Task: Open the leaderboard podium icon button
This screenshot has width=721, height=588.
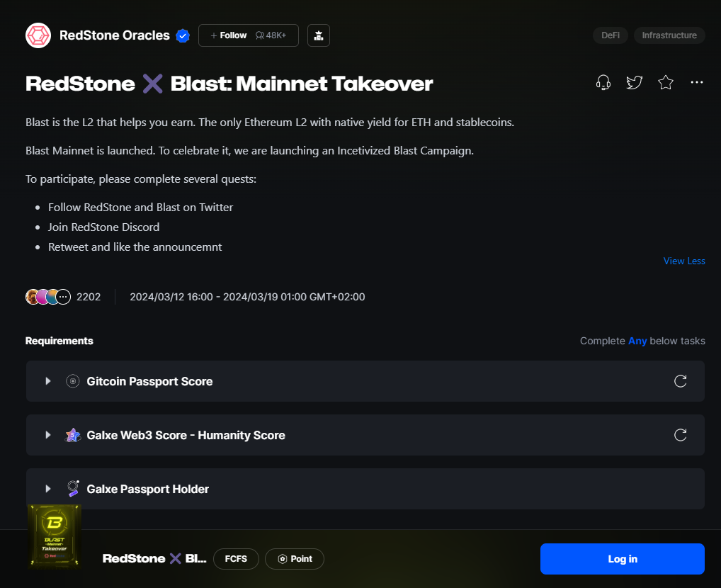Action: click(319, 35)
